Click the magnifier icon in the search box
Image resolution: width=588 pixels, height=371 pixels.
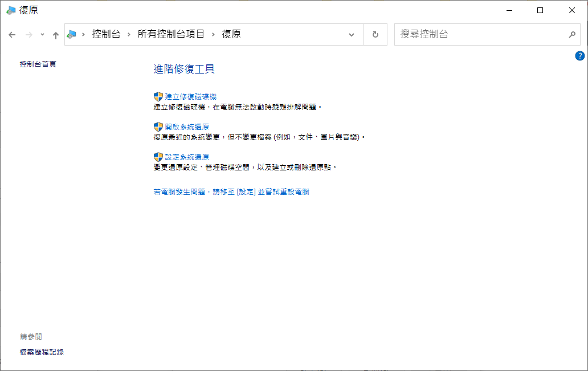click(x=572, y=34)
